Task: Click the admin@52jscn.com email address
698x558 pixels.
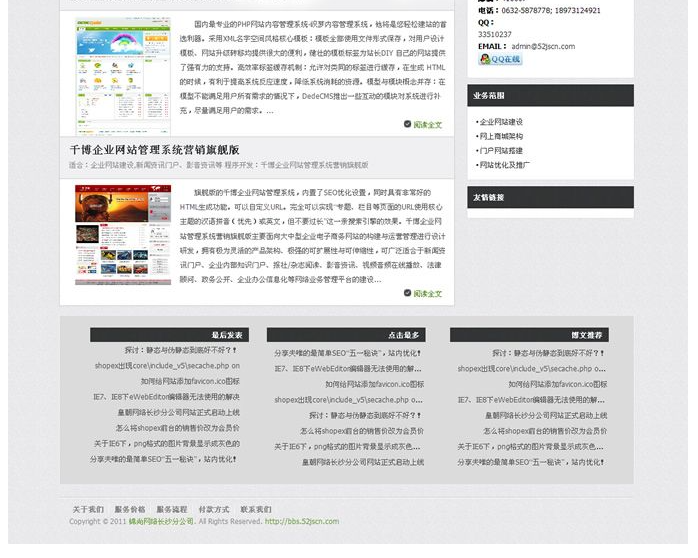Action: [x=543, y=46]
